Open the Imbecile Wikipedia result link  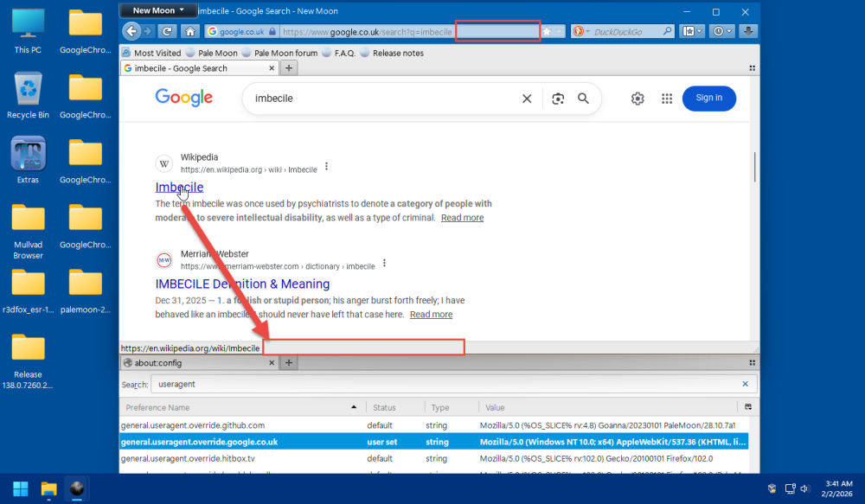tap(179, 187)
